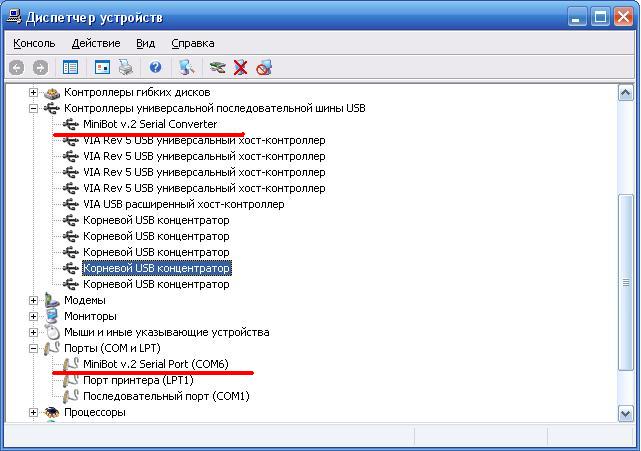Viewport: 641px width, 451px height.
Task: Open the Вид menu
Action: coord(146,43)
